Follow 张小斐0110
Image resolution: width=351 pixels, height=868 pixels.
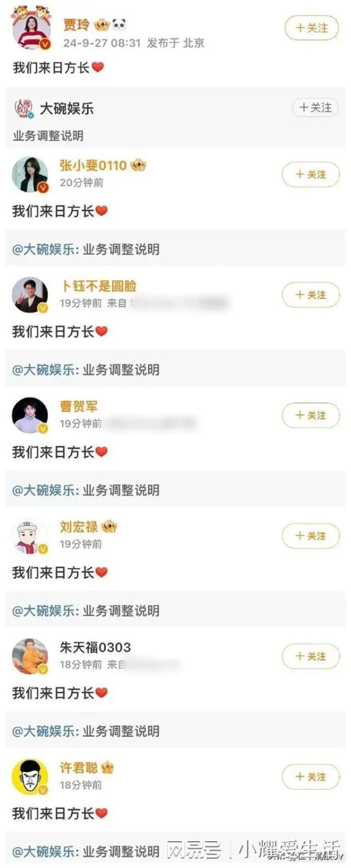tap(311, 175)
